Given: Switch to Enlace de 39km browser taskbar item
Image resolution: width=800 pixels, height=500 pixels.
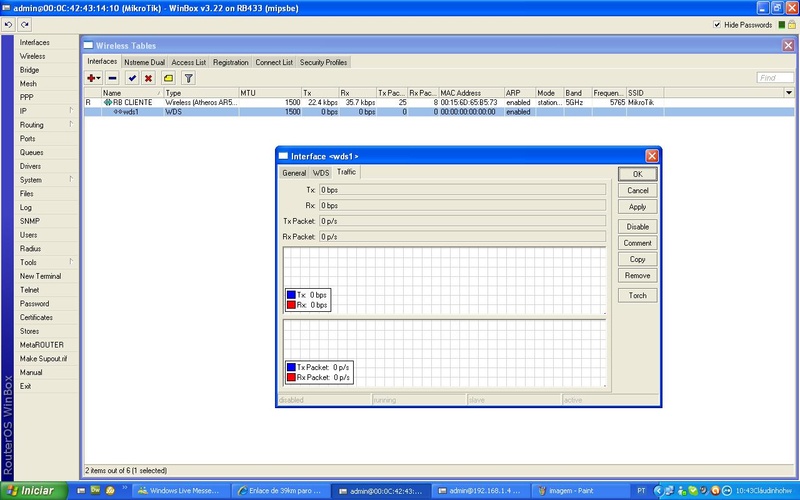Looking at the screenshot, I should point(280,491).
